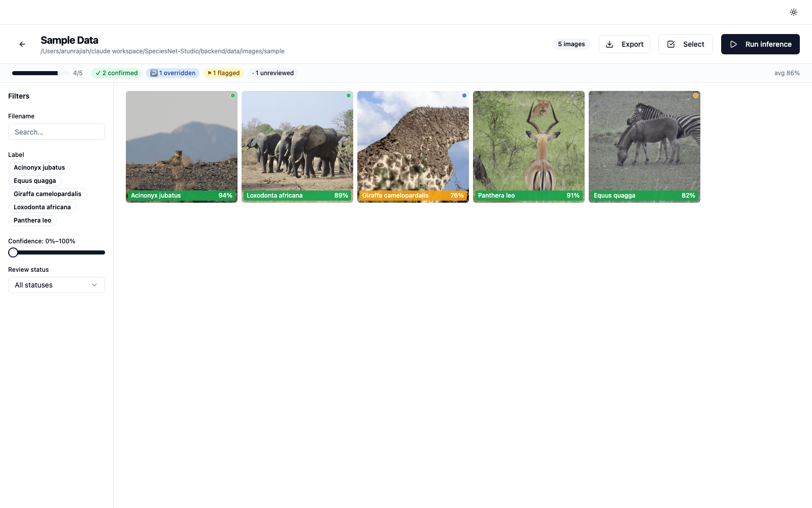Click the Loxodonta africana 89% label bar
Screen dimensions: 812x508
(x=297, y=196)
